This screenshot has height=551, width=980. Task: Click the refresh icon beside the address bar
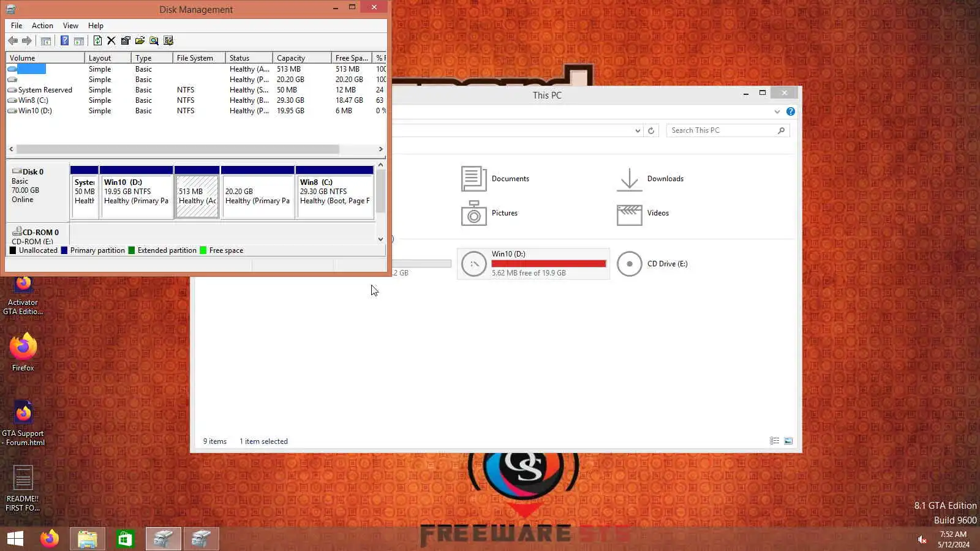pos(651,130)
